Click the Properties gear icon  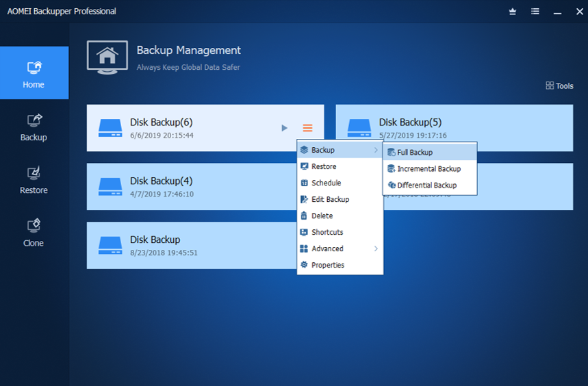tap(304, 265)
